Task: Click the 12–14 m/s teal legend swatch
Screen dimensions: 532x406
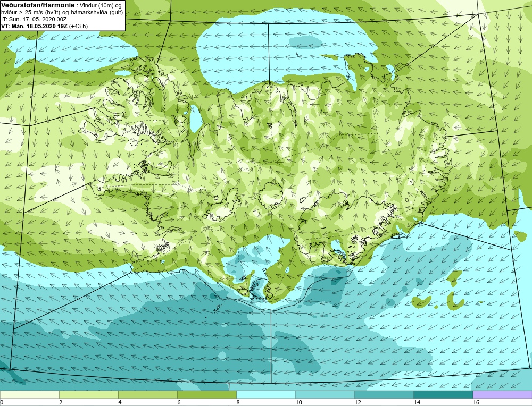Action: (x=384, y=394)
